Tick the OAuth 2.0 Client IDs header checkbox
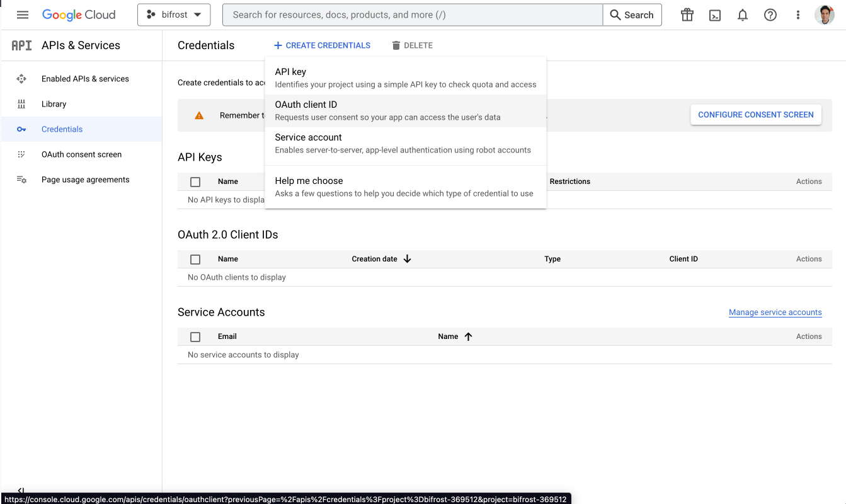 (195, 259)
